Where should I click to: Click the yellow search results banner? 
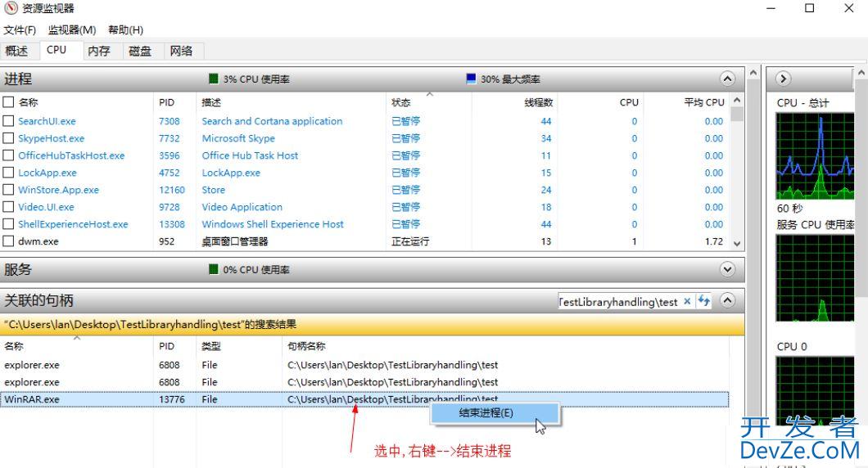[x=372, y=325]
